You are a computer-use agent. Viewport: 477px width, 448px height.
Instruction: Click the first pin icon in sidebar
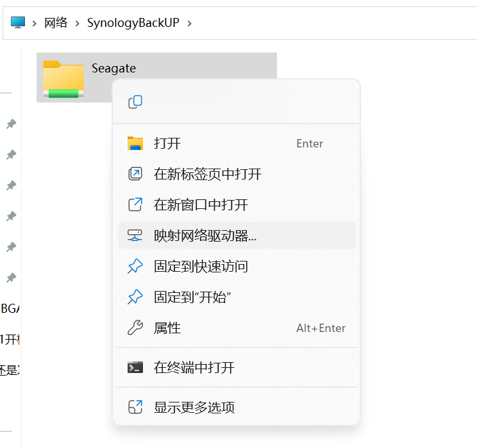pos(12,124)
